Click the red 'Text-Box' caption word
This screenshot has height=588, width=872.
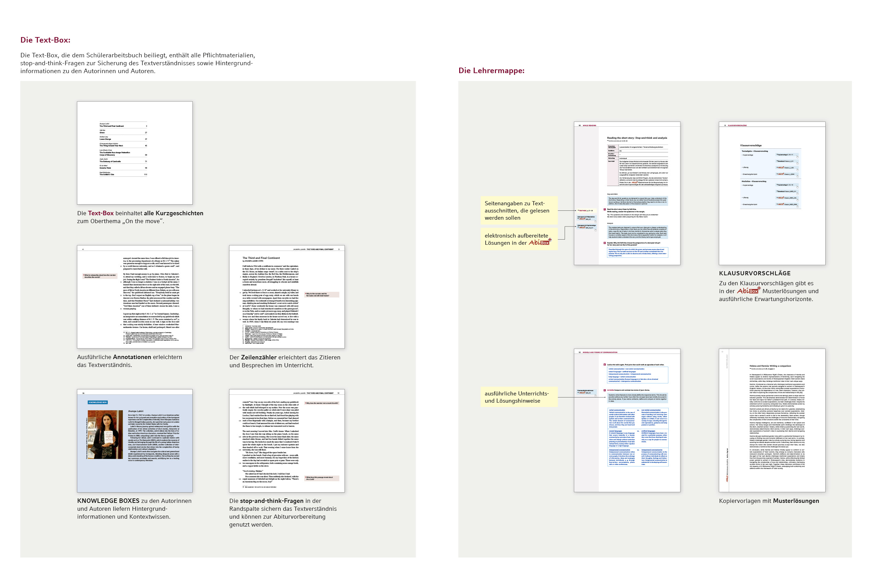point(101,213)
